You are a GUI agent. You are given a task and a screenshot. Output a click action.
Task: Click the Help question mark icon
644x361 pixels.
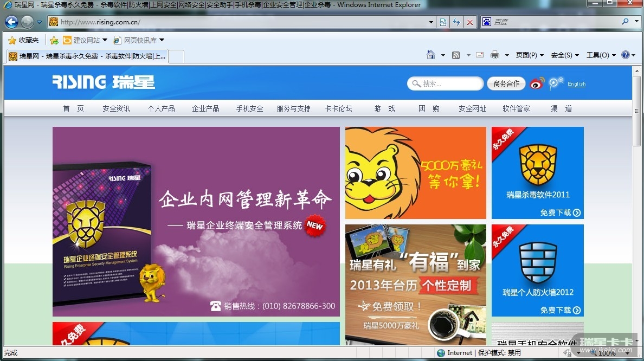click(x=625, y=55)
